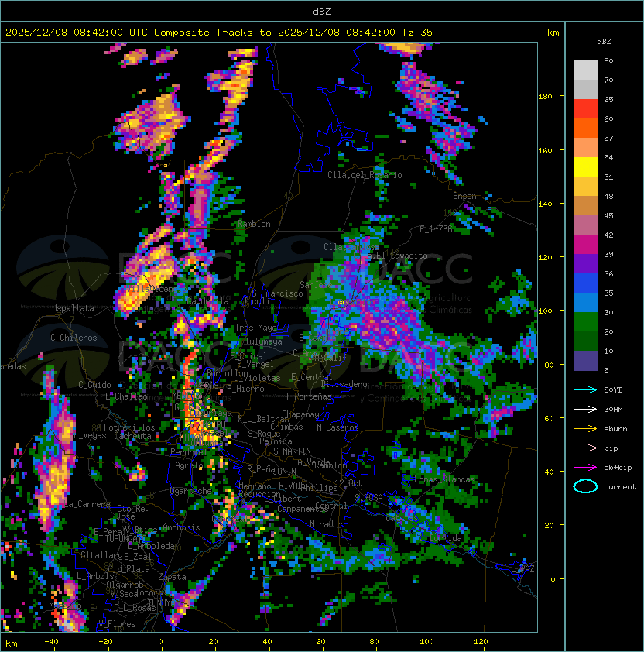
Task: Click the Chapanay place label
Action: coord(300,414)
